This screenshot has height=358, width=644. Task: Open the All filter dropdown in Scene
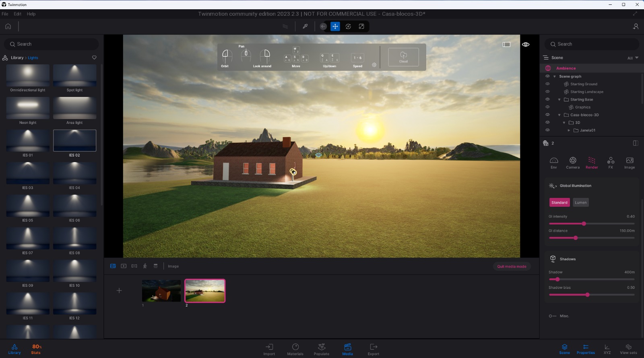[x=633, y=58]
